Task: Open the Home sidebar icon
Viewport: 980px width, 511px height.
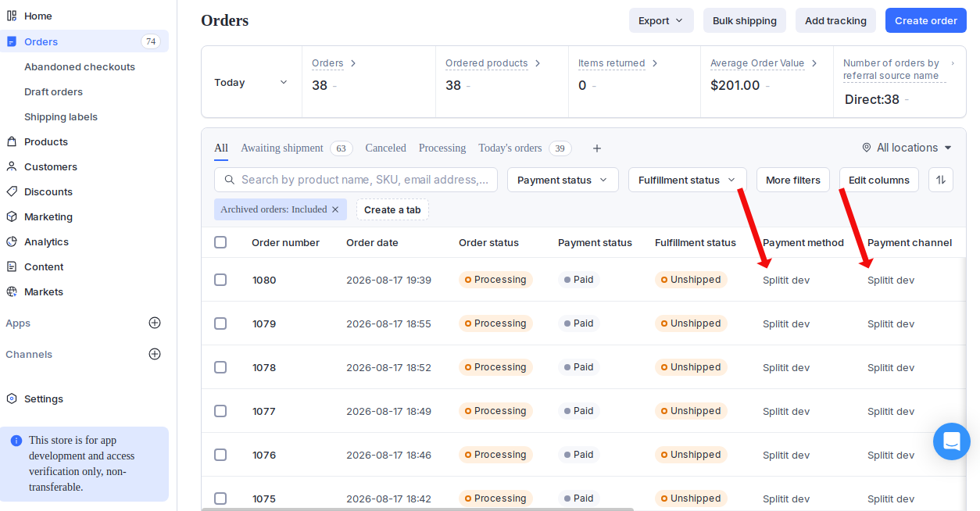Action: coord(12,16)
